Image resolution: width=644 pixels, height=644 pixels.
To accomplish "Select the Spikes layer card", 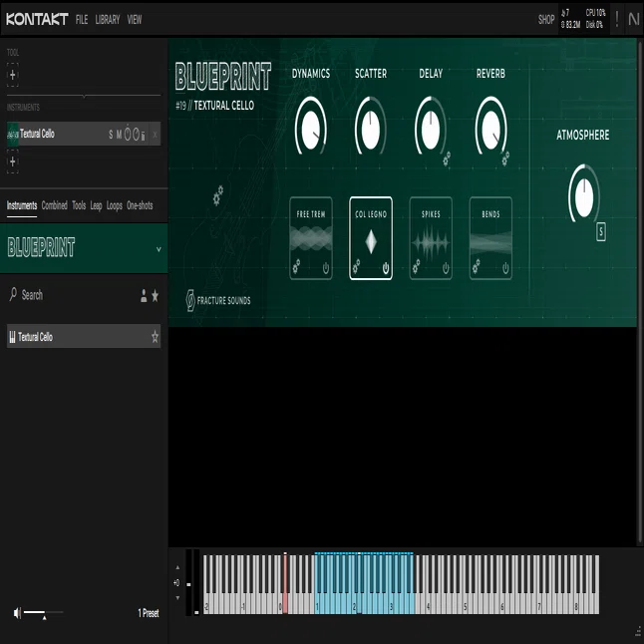I will (x=431, y=236).
